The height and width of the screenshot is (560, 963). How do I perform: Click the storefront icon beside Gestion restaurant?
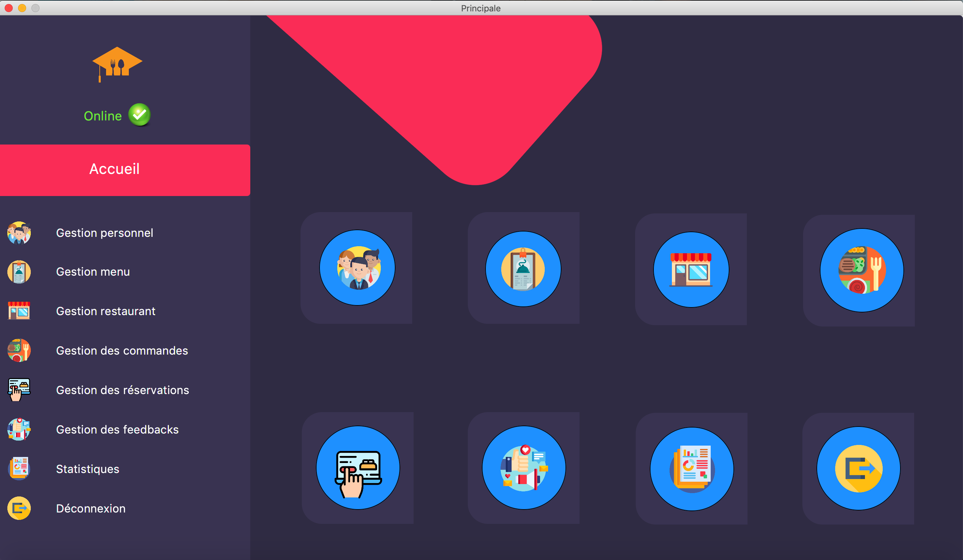click(x=18, y=311)
